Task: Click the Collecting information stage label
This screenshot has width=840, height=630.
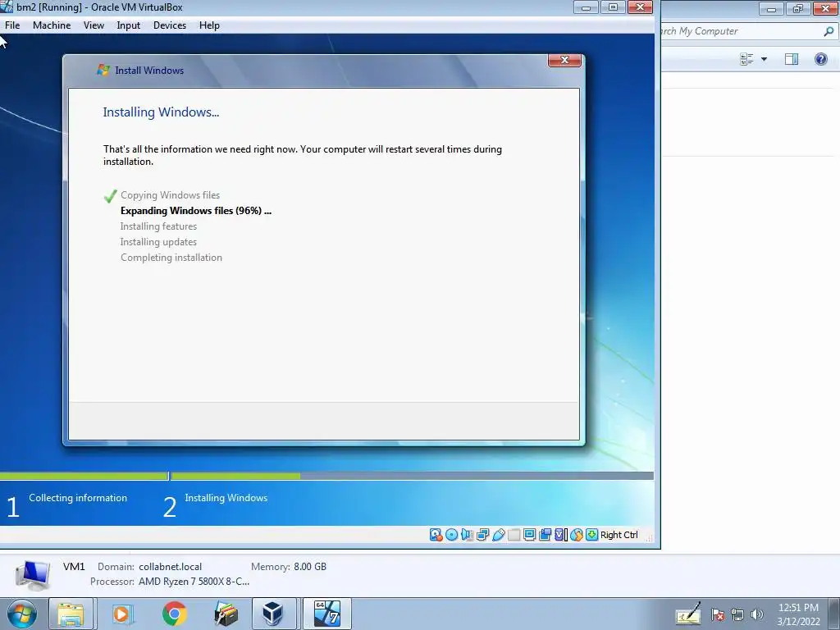Action: [x=78, y=498]
